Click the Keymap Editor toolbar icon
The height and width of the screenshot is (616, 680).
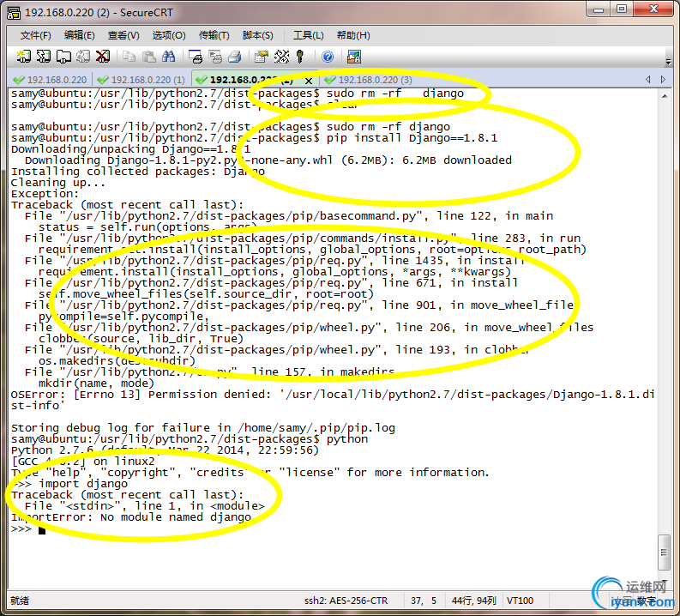click(281, 57)
